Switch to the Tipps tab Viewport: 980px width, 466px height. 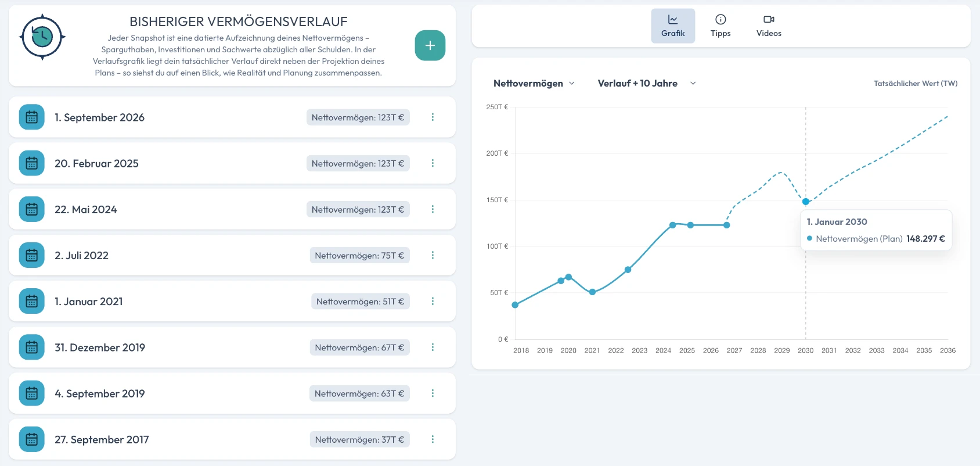tap(720, 26)
